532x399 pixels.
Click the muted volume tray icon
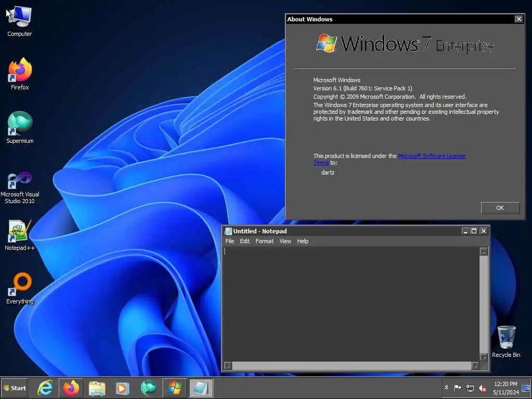tap(482, 388)
